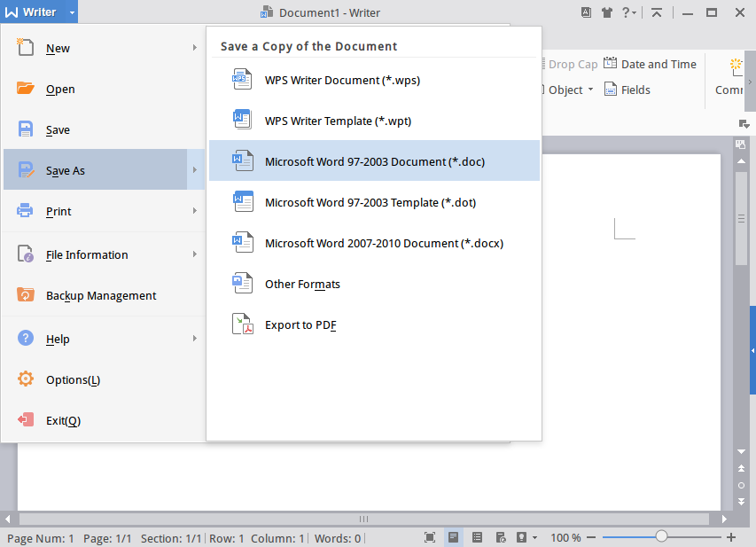
Task: Click the Backup Management icon
Action: [x=25, y=294]
